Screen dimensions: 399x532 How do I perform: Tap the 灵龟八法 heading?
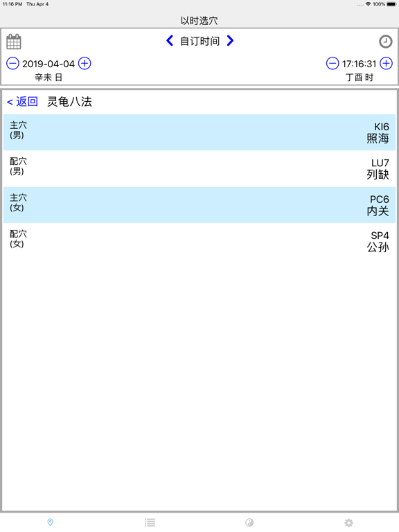[69, 101]
